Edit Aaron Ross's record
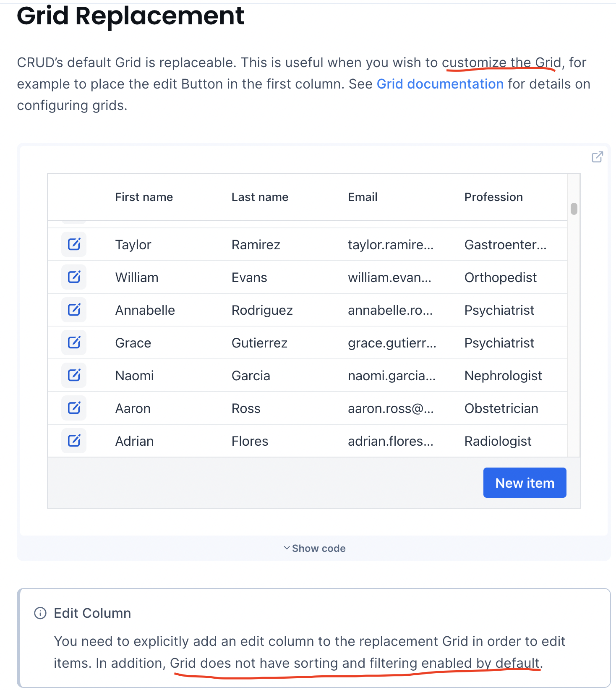 tap(73, 408)
